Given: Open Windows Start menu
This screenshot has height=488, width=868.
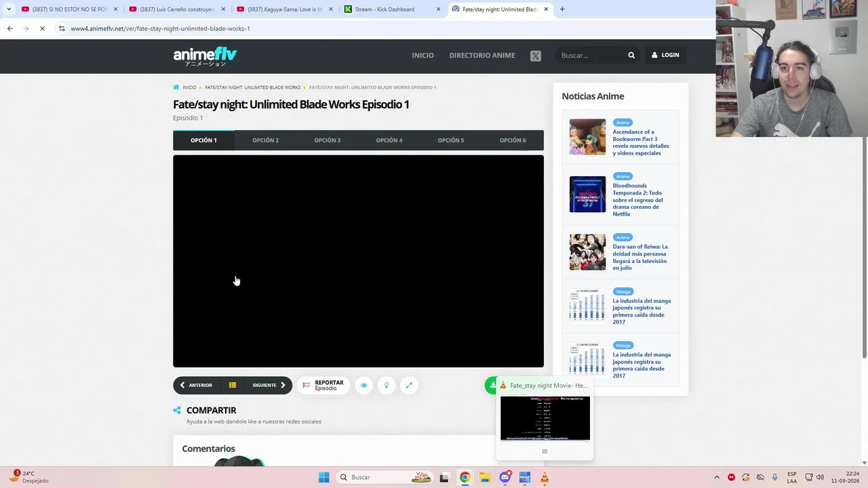Looking at the screenshot, I should 323,477.
